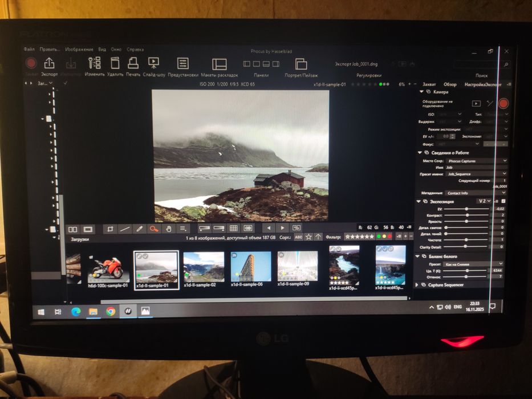Go to next image arrow
Screen dimensions: 532x399
pos(282,228)
